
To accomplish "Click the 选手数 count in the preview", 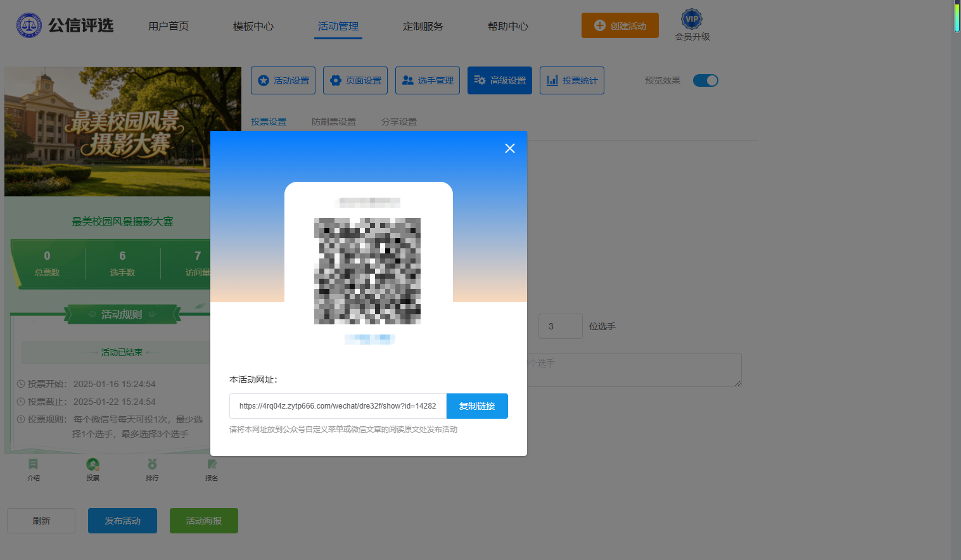I will [122, 256].
